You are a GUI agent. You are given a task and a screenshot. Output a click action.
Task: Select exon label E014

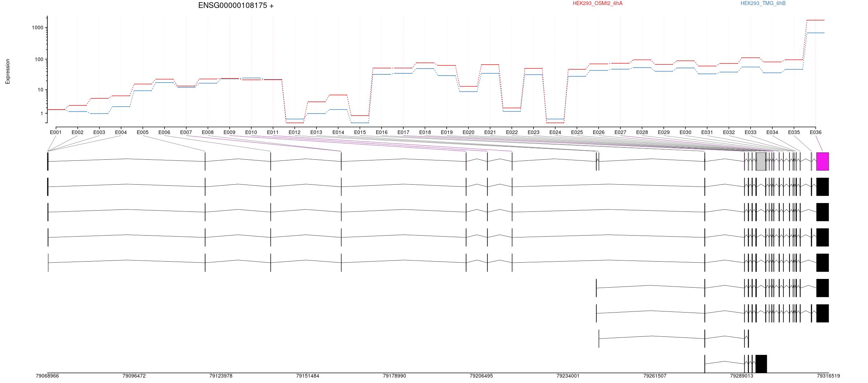coord(338,132)
